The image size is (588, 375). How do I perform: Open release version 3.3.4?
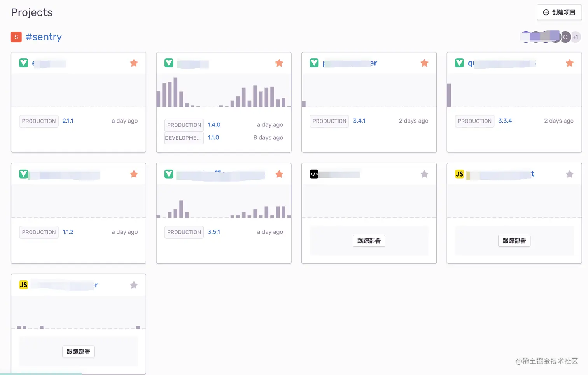[x=505, y=121]
